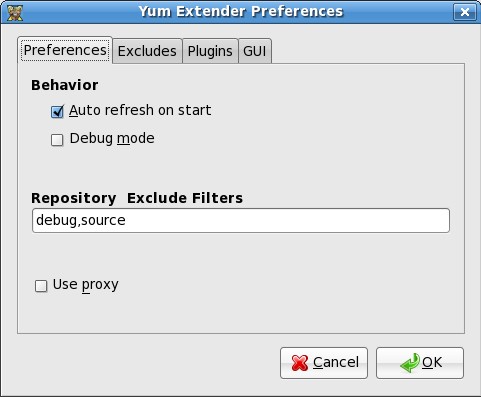Confirm settings with the OK button
Screen dimensions: 481x397
point(420,363)
